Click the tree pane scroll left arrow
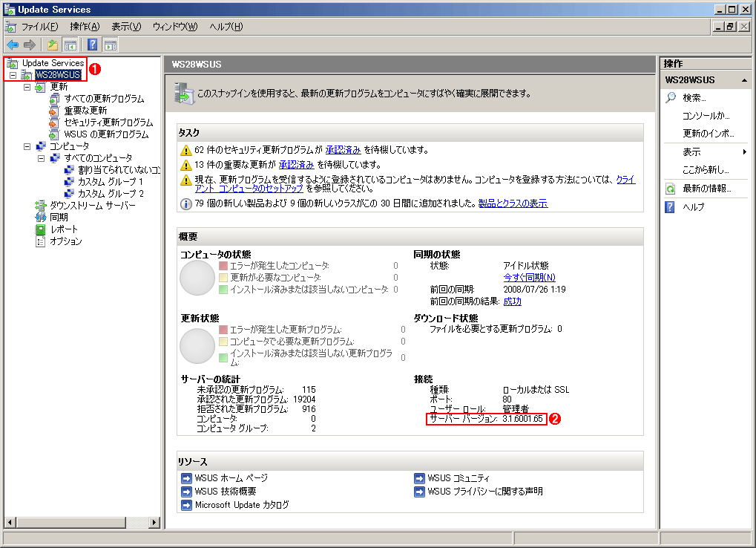 (10, 523)
